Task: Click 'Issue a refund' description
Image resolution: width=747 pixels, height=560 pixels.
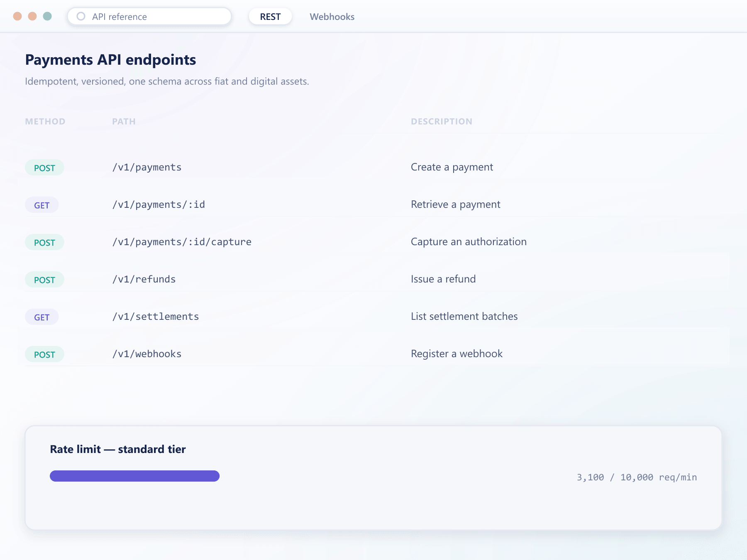Action: coord(443,279)
